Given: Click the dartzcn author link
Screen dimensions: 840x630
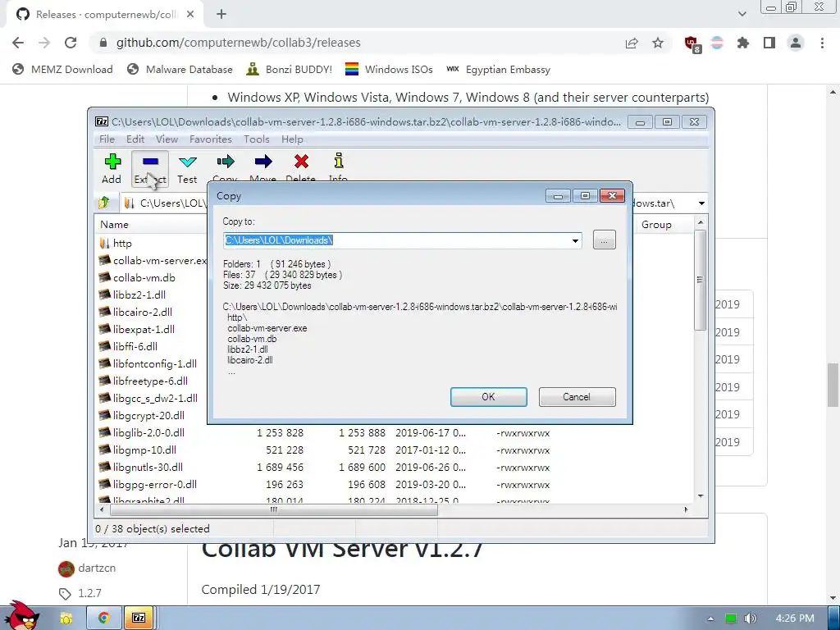Looking at the screenshot, I should (97, 568).
